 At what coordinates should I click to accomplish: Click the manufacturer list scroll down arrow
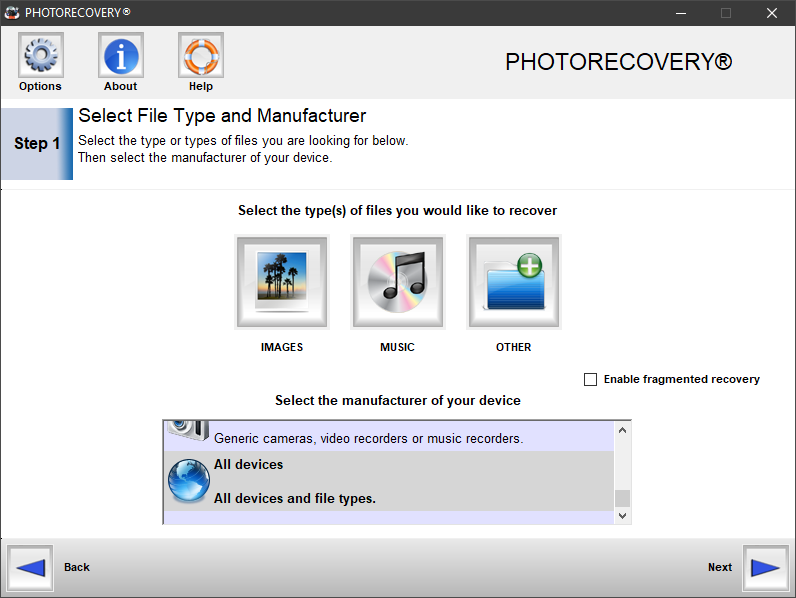622,516
